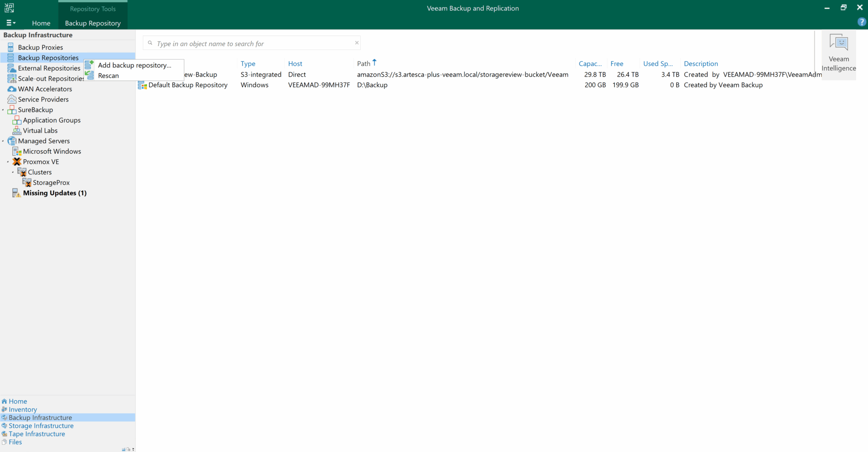
Task: Collapse the SureBackup tree node
Action: pos(3,110)
